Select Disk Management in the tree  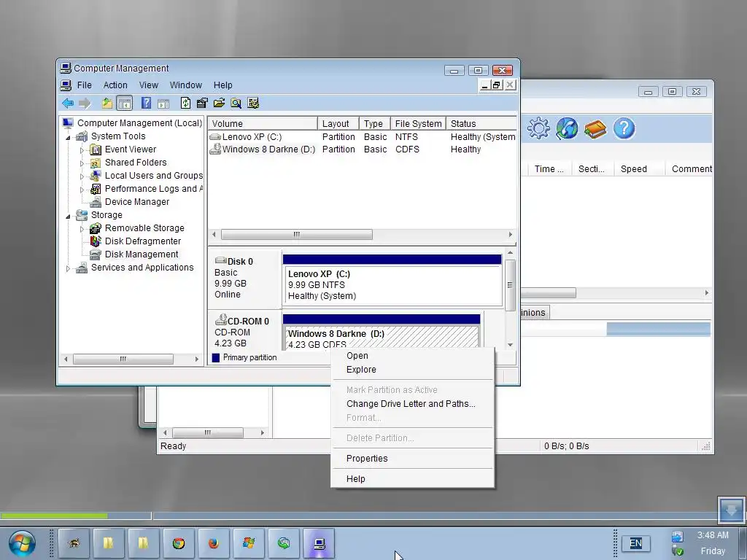(x=142, y=254)
